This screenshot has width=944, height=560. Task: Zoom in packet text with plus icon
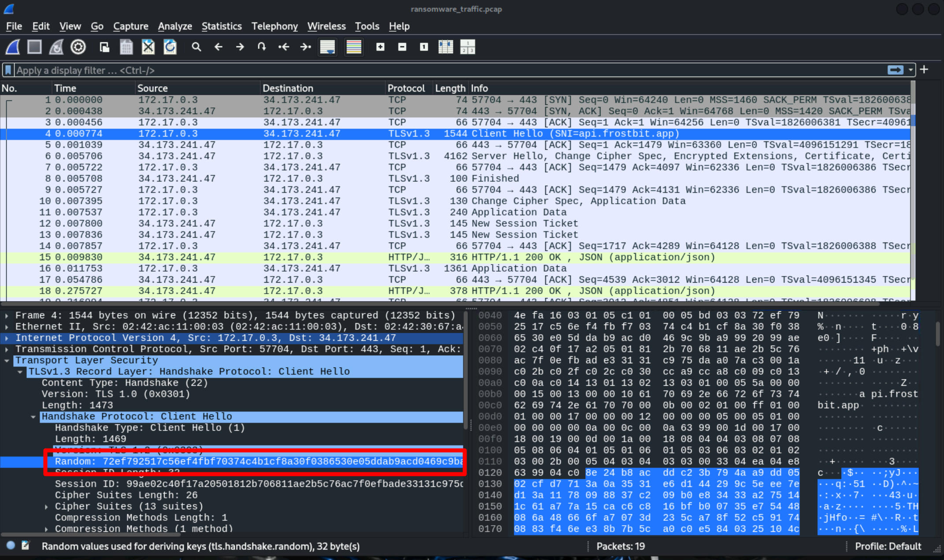tap(380, 47)
